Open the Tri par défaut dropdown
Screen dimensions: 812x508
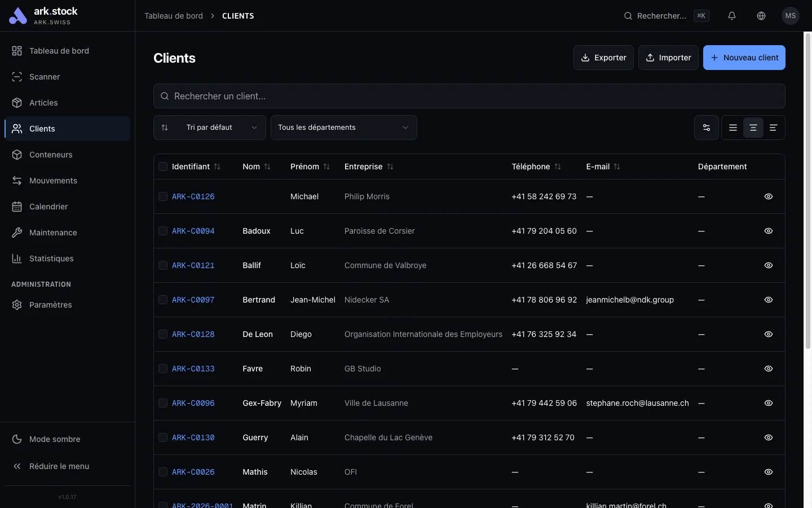209,128
